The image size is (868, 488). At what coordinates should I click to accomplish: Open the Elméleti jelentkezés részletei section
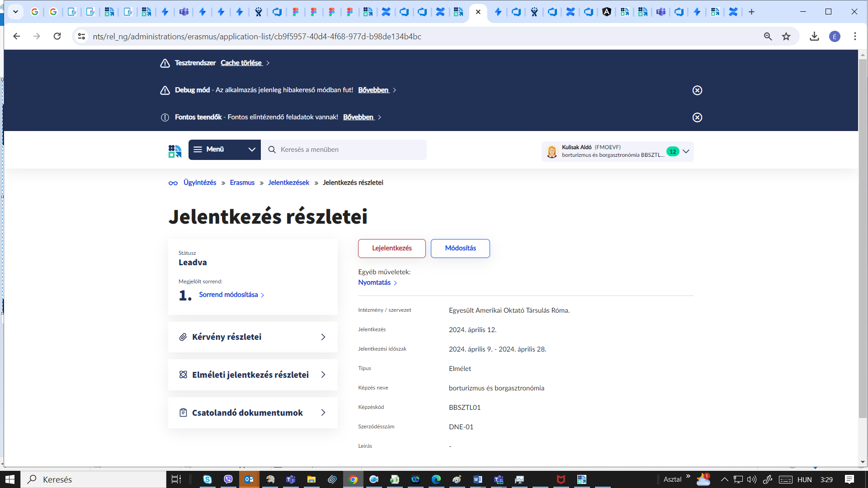click(252, 375)
